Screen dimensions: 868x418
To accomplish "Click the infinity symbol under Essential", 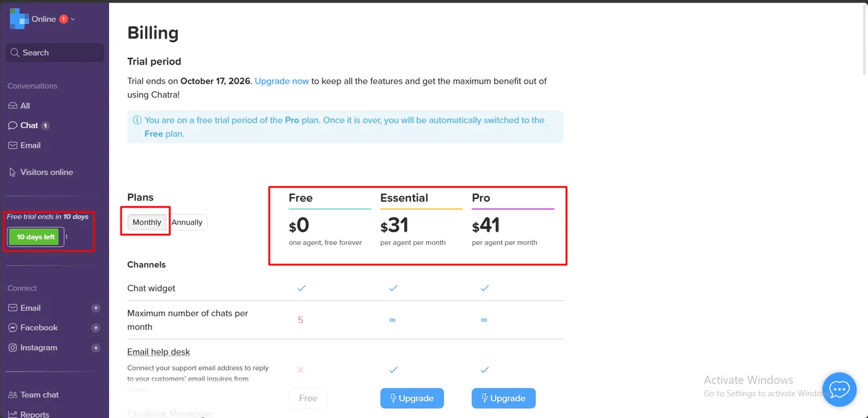I will coord(392,320).
